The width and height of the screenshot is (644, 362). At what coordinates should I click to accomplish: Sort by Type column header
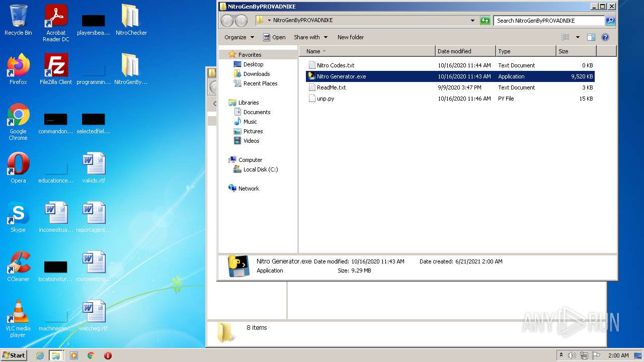(x=526, y=51)
